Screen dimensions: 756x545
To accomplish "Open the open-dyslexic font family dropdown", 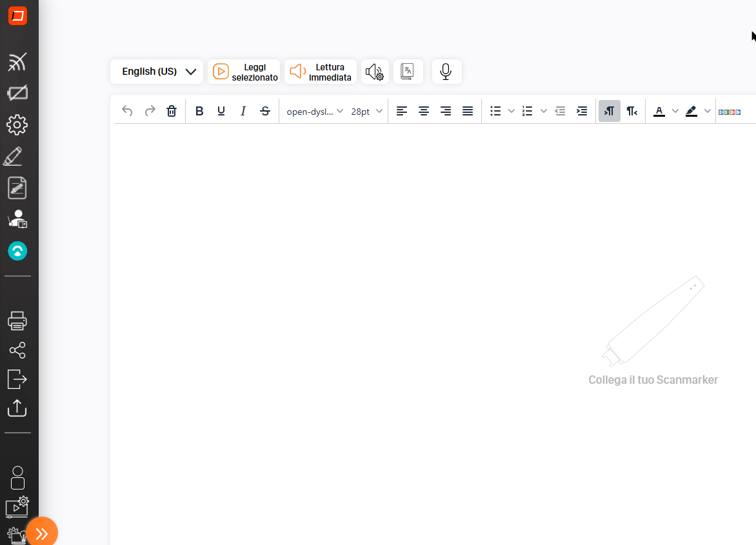I will coord(314,111).
